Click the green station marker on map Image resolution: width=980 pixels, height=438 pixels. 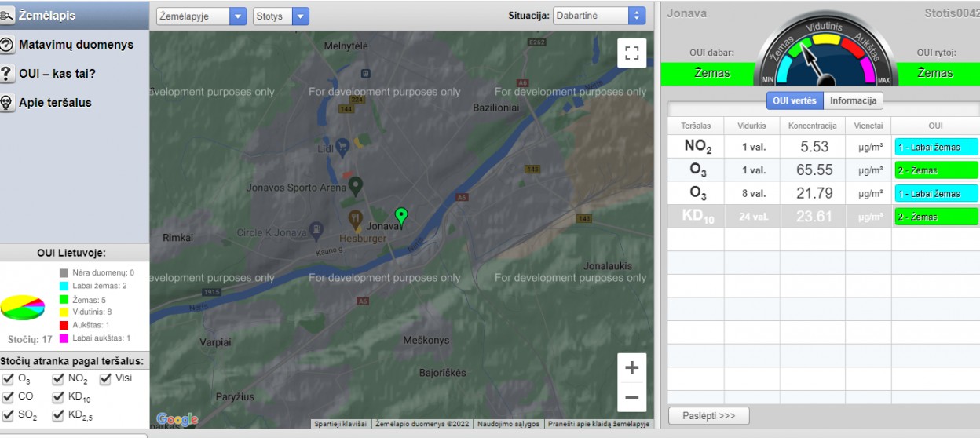[x=401, y=215]
